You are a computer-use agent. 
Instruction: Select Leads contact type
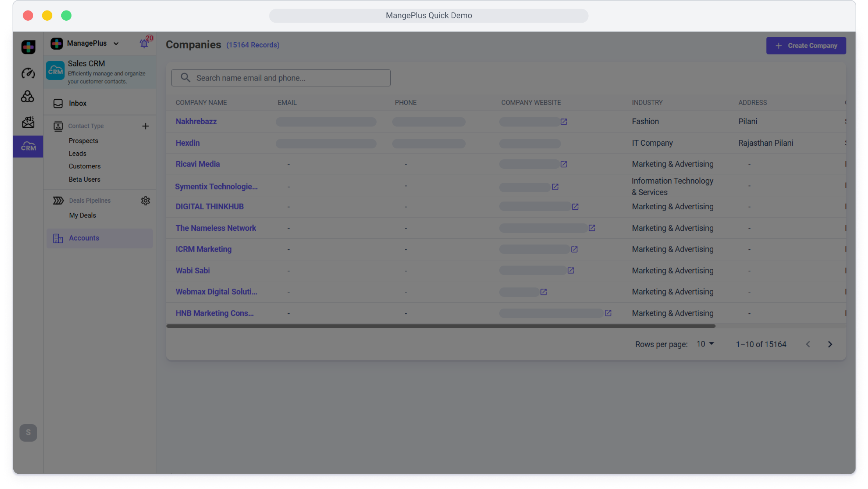click(77, 153)
